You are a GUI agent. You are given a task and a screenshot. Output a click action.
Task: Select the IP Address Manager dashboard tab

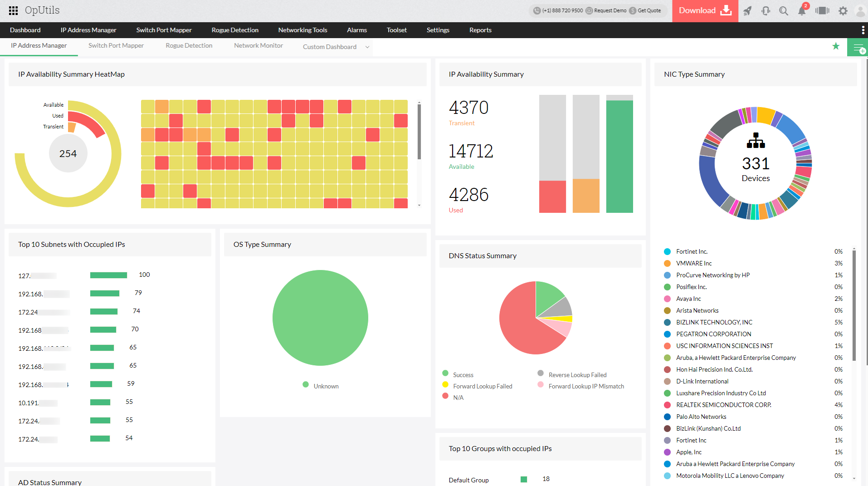[x=39, y=46]
